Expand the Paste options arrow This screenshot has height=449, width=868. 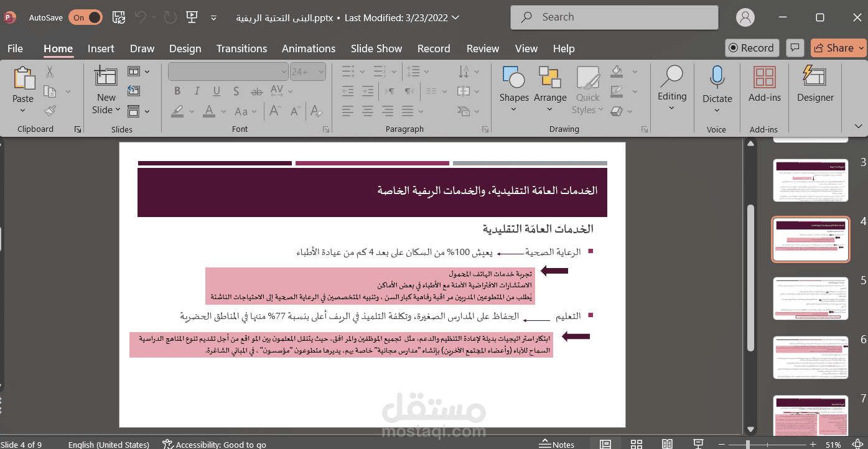(22, 111)
